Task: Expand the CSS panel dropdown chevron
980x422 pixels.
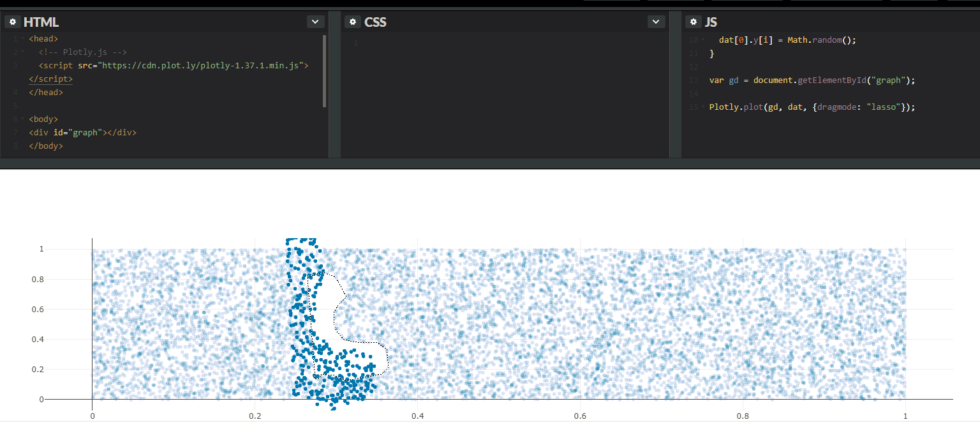Action: 656,22
